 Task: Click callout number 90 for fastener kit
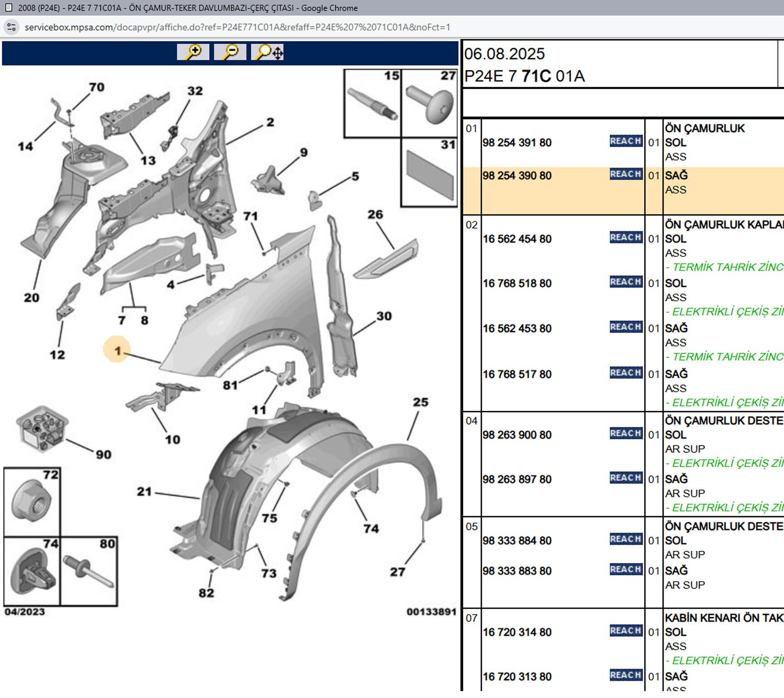[x=104, y=454]
